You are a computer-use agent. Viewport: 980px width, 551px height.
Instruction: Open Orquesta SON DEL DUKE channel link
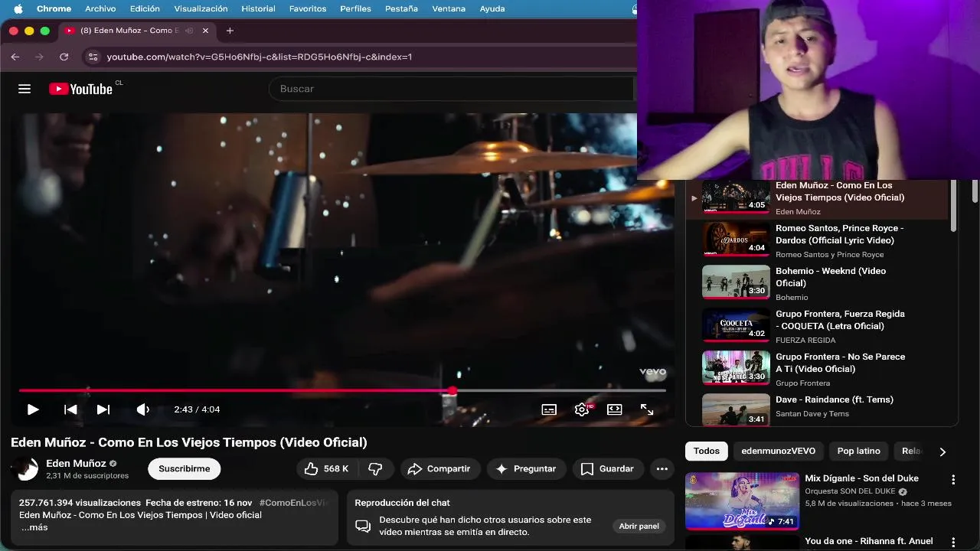[x=850, y=491]
